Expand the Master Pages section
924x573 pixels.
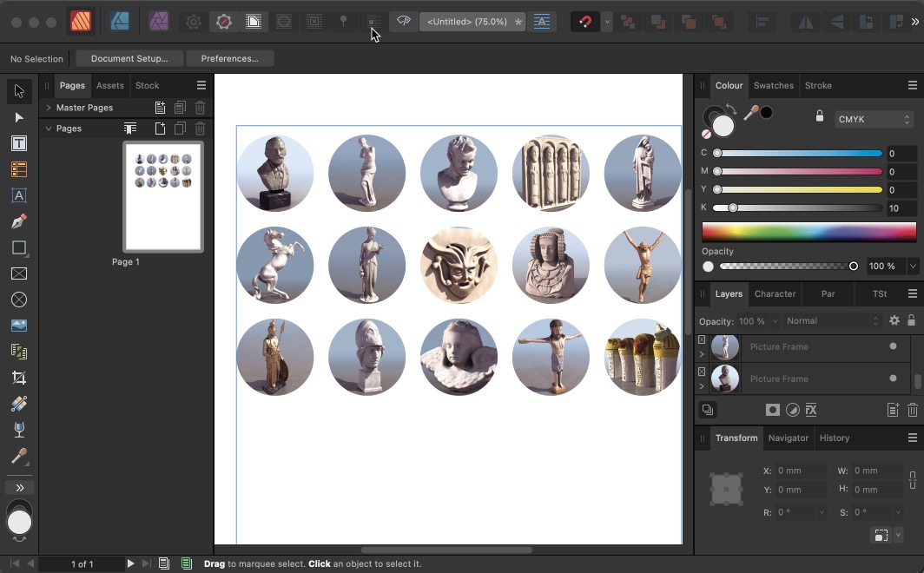(49, 108)
